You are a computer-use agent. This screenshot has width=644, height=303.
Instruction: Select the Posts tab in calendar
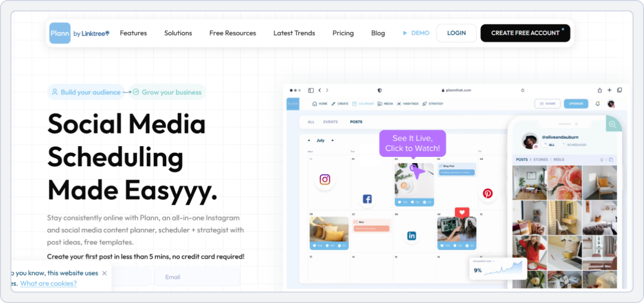click(x=356, y=122)
